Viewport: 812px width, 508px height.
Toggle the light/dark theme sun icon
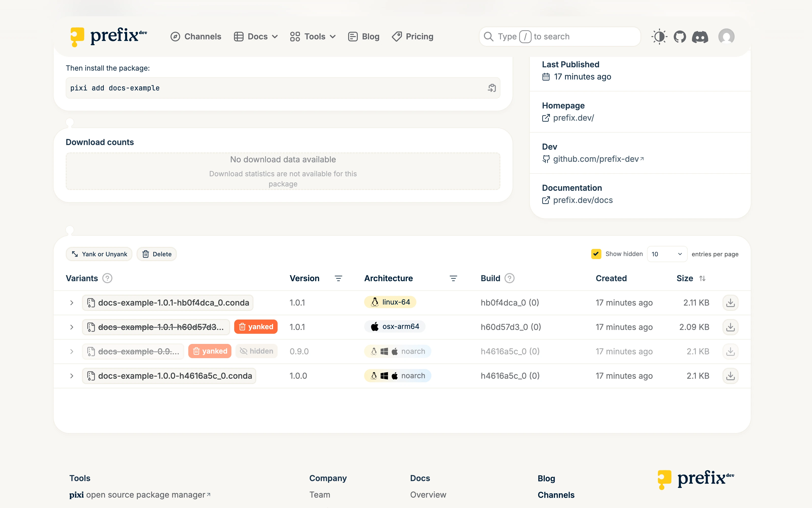pos(659,36)
